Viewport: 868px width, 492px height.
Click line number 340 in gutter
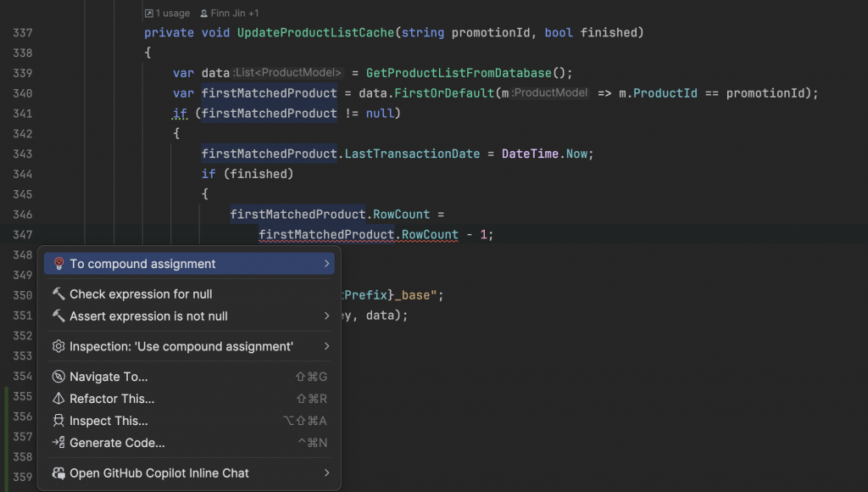(22, 93)
